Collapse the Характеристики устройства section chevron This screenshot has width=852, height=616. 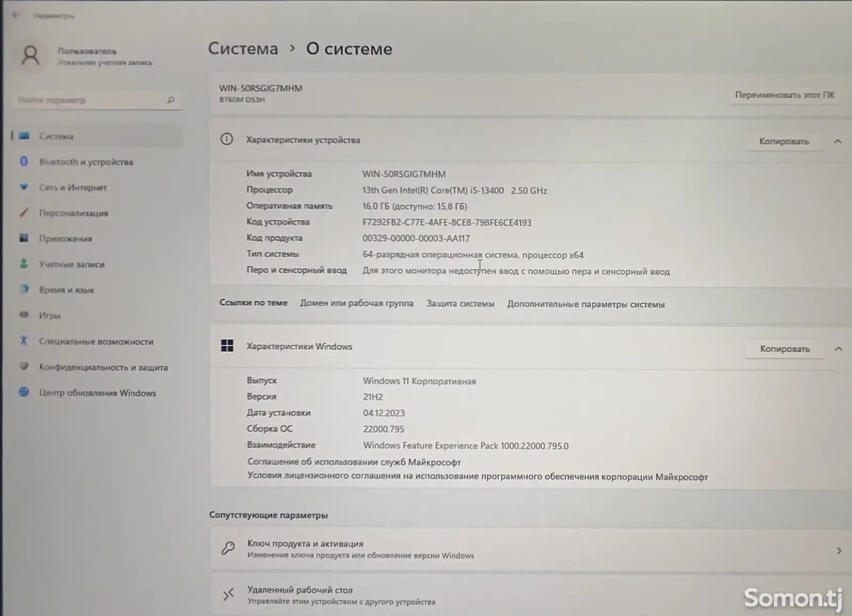point(838,141)
